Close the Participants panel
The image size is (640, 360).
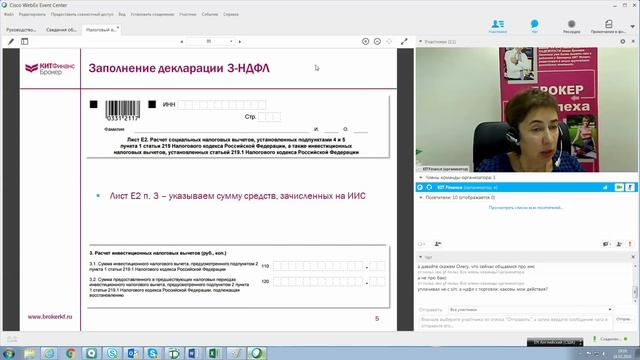(633, 41)
